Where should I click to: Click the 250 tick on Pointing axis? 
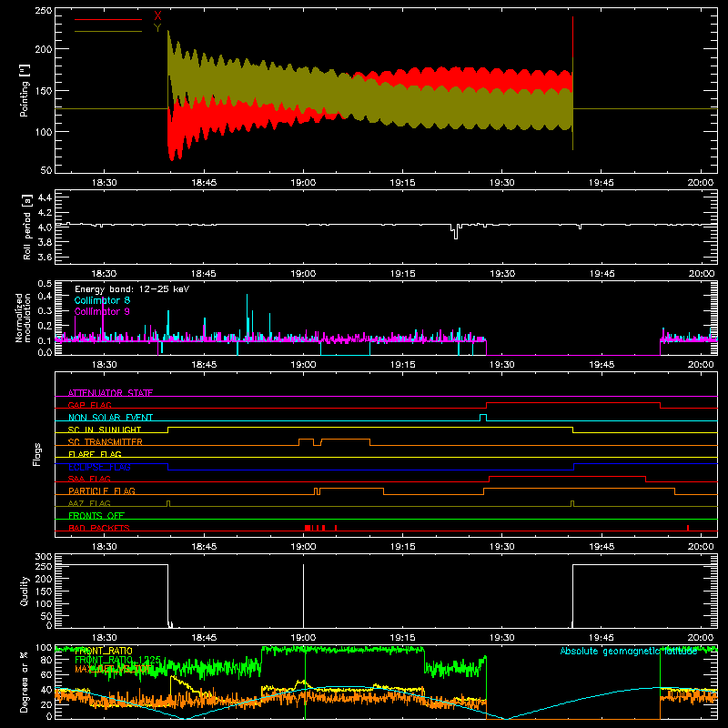44,11
